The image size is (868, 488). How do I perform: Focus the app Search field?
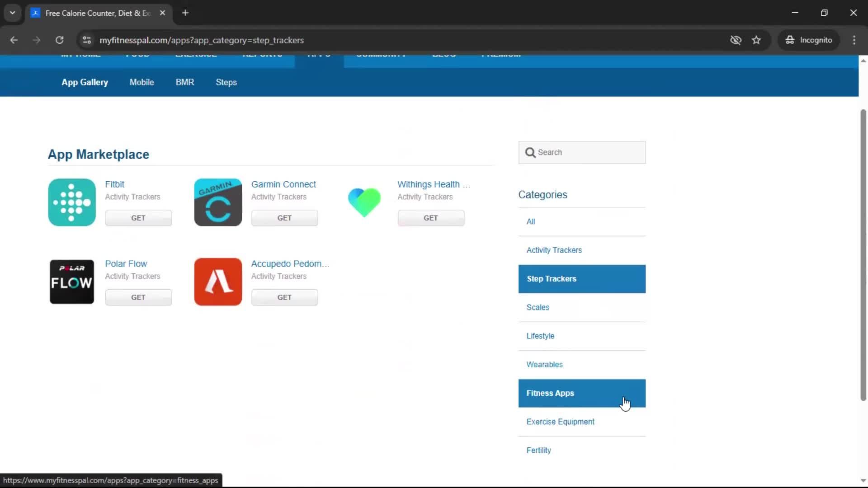coord(582,153)
